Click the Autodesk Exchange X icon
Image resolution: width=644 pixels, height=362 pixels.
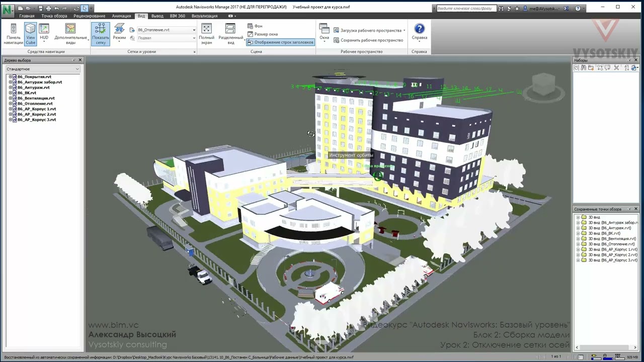coord(567,8)
